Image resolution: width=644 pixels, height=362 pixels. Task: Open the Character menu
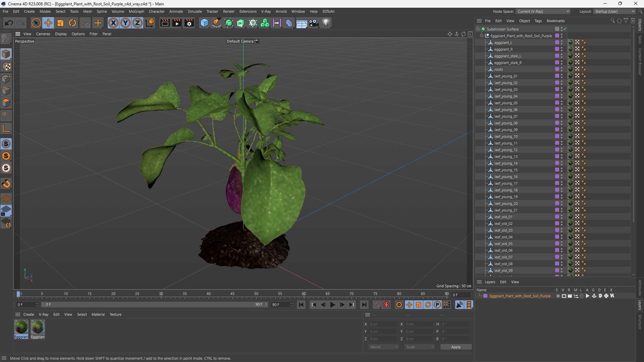tap(157, 11)
